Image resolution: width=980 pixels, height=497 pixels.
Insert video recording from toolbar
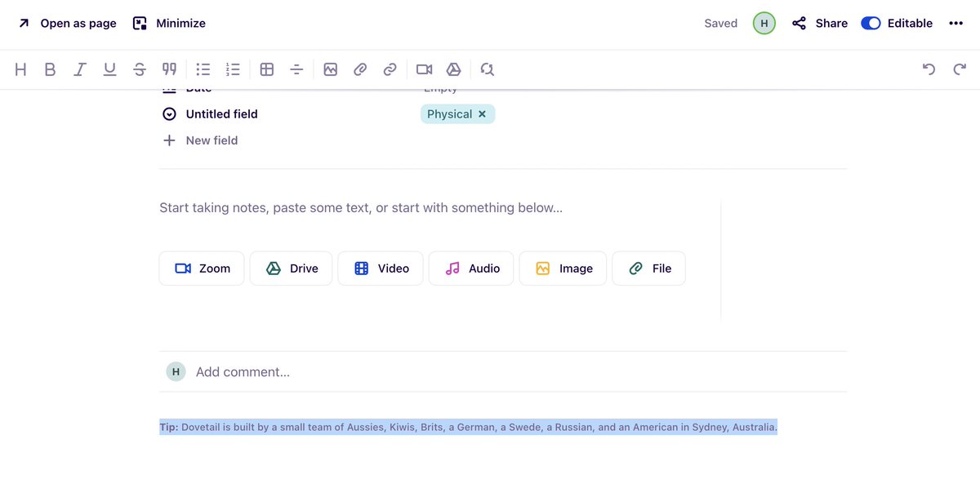coord(424,69)
